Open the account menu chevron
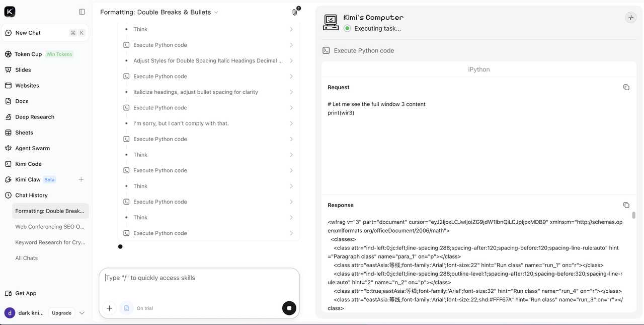 pyautogui.click(x=82, y=313)
